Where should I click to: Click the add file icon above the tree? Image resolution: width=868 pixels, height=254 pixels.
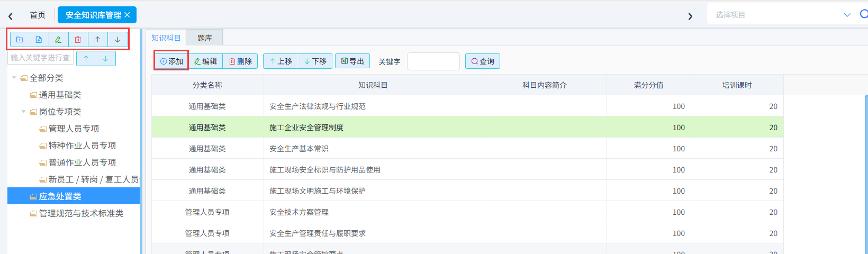tap(39, 39)
